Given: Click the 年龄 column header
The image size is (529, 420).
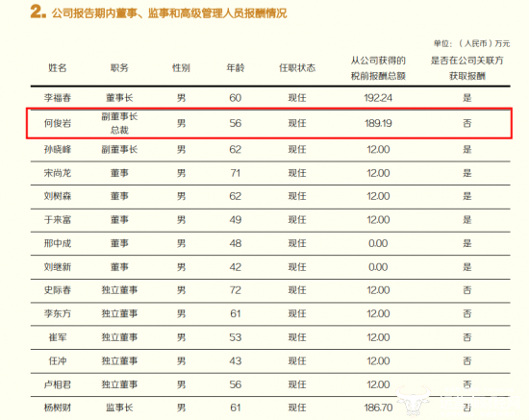Looking at the screenshot, I should 235,68.
